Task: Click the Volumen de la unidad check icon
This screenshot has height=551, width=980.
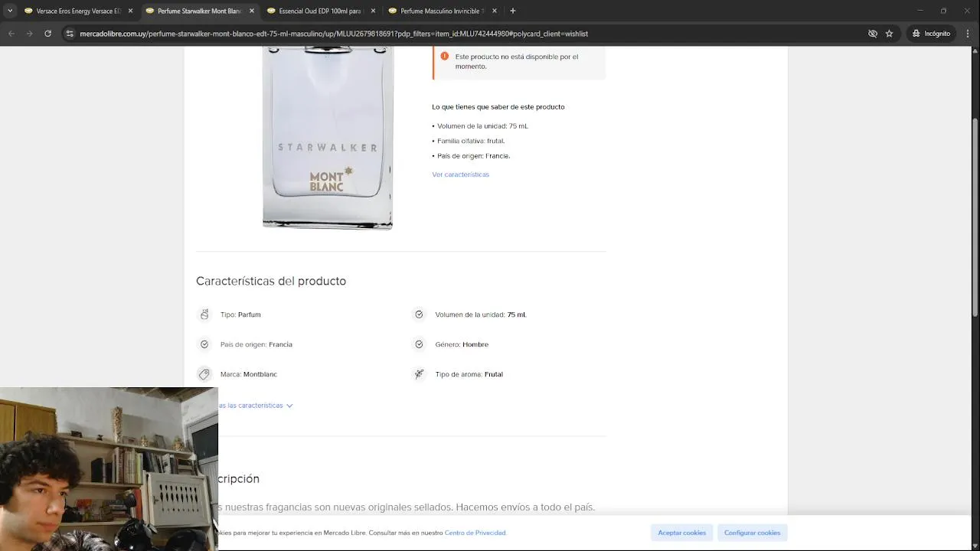Action: (x=419, y=315)
